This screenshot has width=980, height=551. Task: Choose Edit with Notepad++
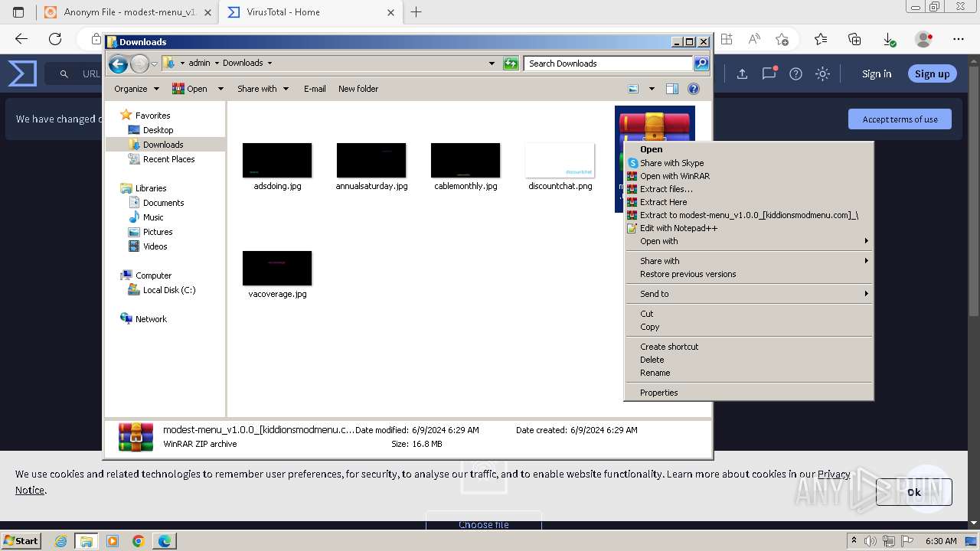[x=749, y=228]
